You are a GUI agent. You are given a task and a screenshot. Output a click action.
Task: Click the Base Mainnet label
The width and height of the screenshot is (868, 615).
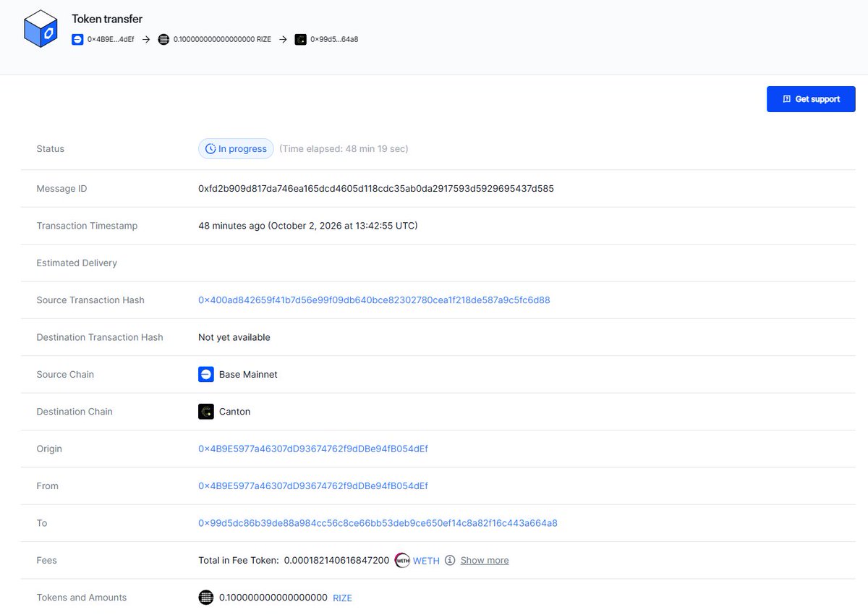click(248, 375)
